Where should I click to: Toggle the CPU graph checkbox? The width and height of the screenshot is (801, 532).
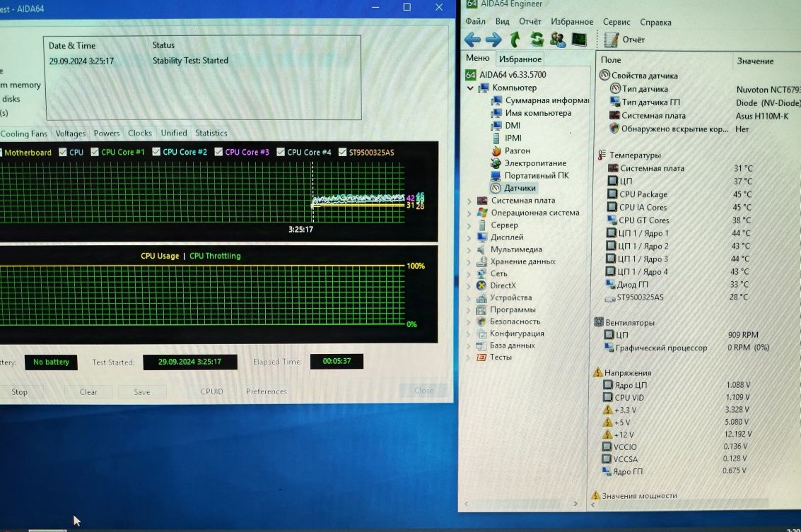pyautogui.click(x=63, y=152)
